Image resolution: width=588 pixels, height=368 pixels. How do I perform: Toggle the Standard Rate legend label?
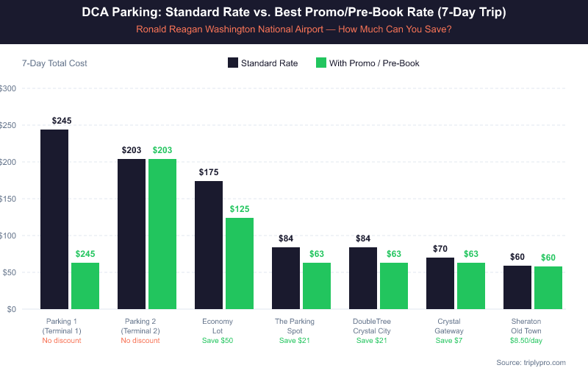pos(269,63)
